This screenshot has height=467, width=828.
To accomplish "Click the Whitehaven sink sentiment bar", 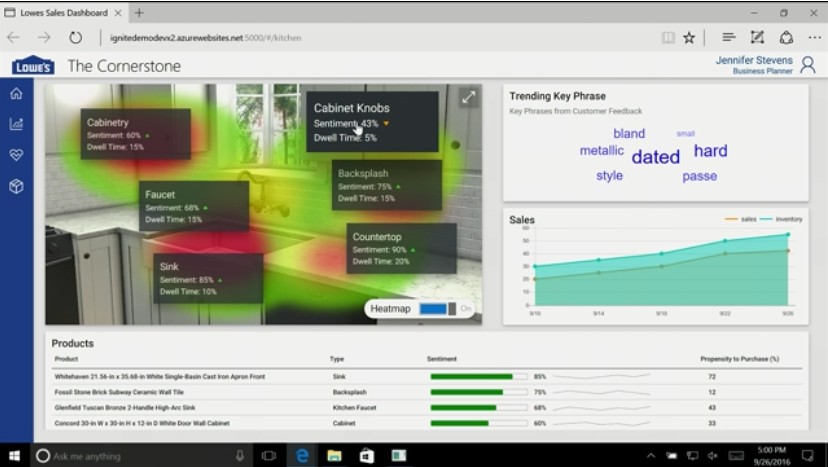I will click(479, 377).
